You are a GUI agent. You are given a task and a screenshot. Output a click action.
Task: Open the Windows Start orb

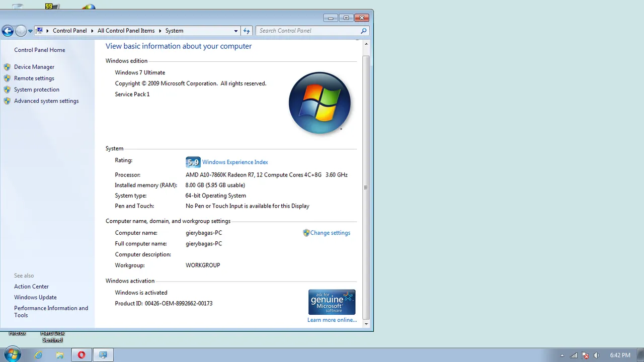[13, 354]
